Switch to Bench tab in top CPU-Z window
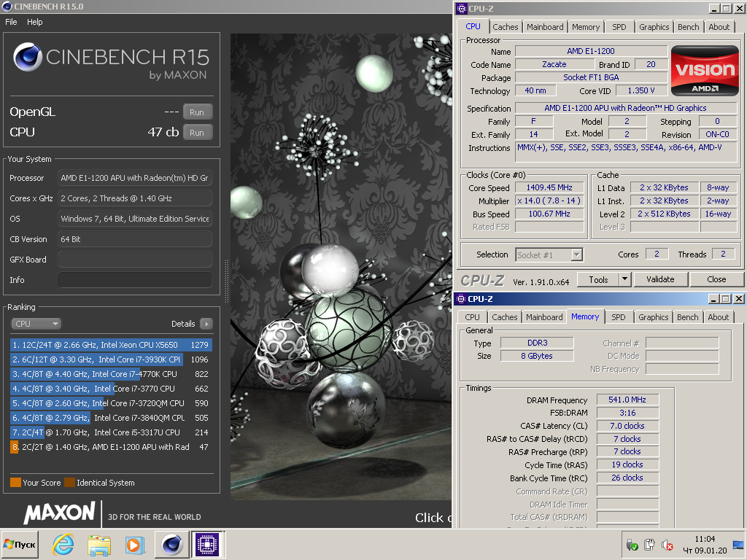 [689, 27]
